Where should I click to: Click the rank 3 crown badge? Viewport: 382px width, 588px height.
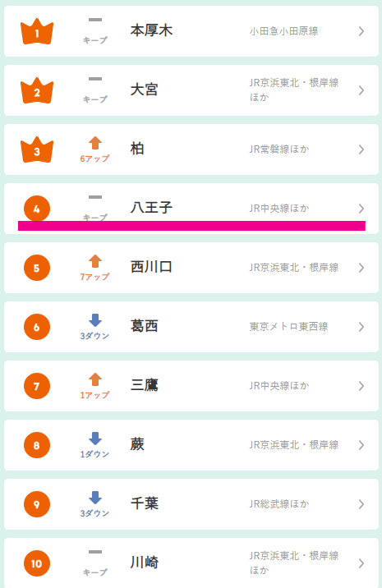(37, 149)
